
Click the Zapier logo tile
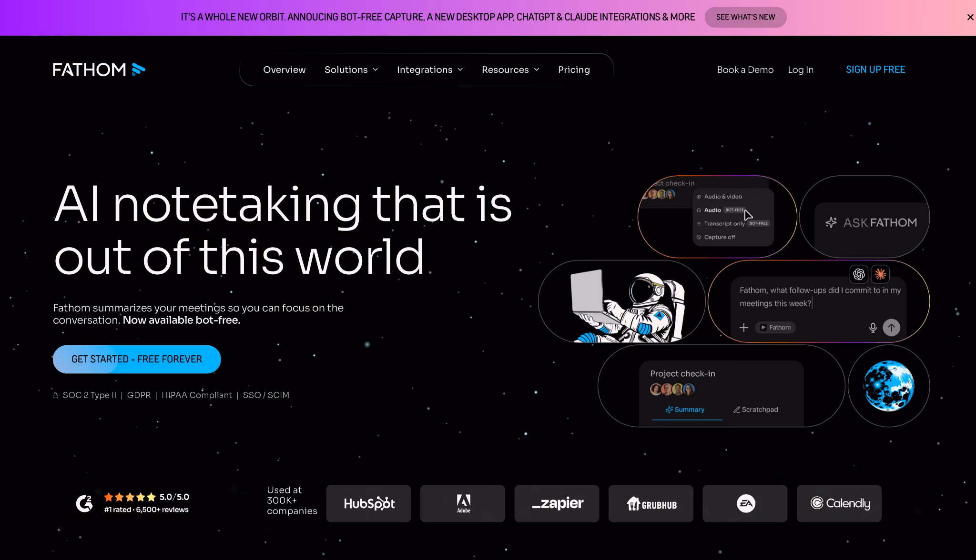click(557, 503)
